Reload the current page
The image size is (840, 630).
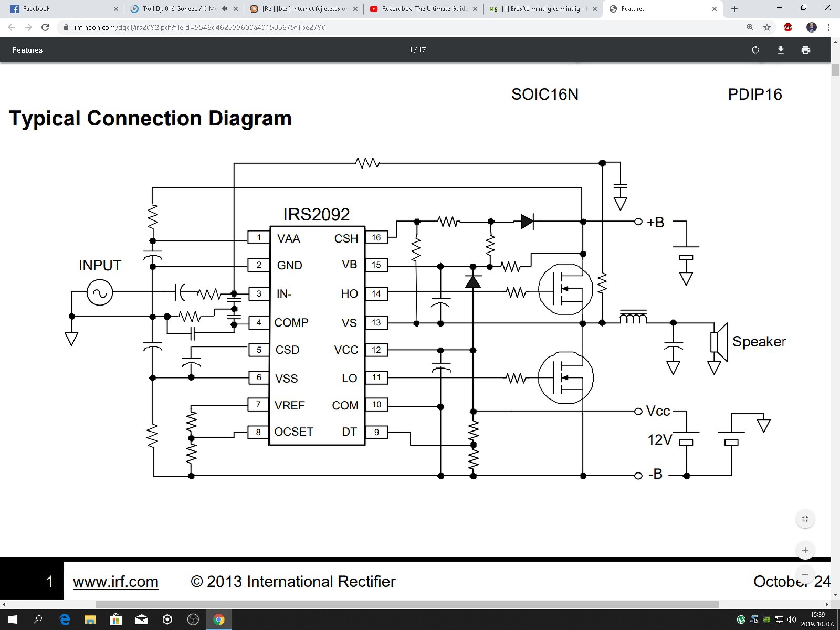[45, 27]
